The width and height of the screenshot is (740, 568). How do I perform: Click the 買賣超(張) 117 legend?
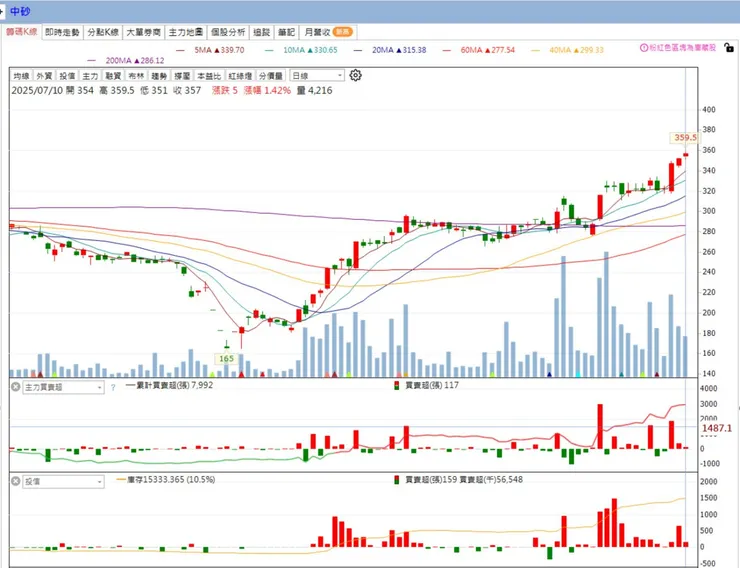pos(427,385)
